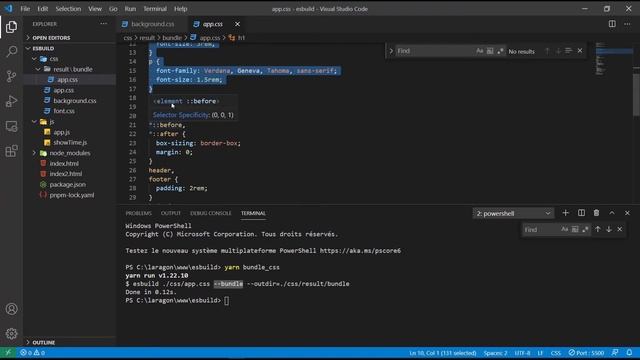Close the bottom panel
This screenshot has width=640, height=360.
(627, 213)
